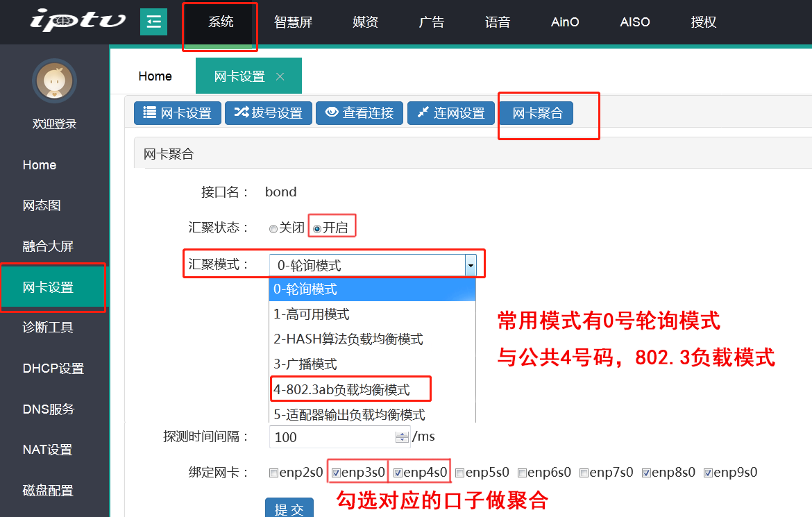Image resolution: width=812 pixels, height=517 pixels.
Task: Select the 关闭 radio button
Action: pos(273,228)
